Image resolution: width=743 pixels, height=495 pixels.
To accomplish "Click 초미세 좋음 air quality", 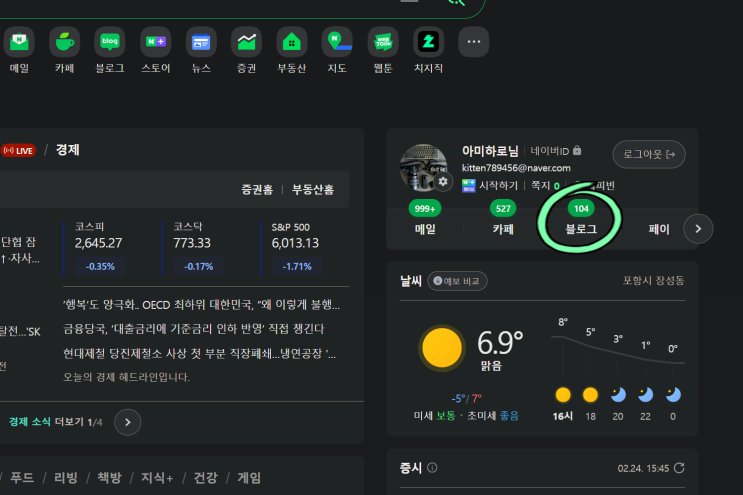I will pos(493,416).
